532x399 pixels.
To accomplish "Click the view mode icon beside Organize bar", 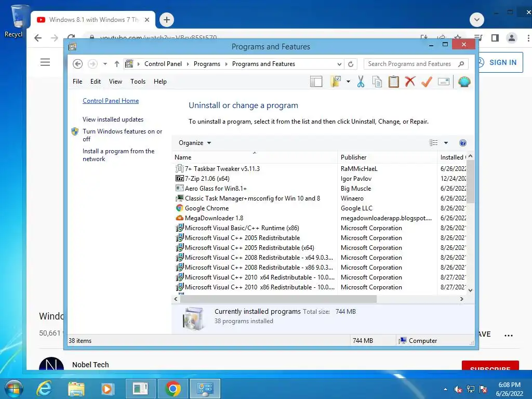I will [434, 143].
